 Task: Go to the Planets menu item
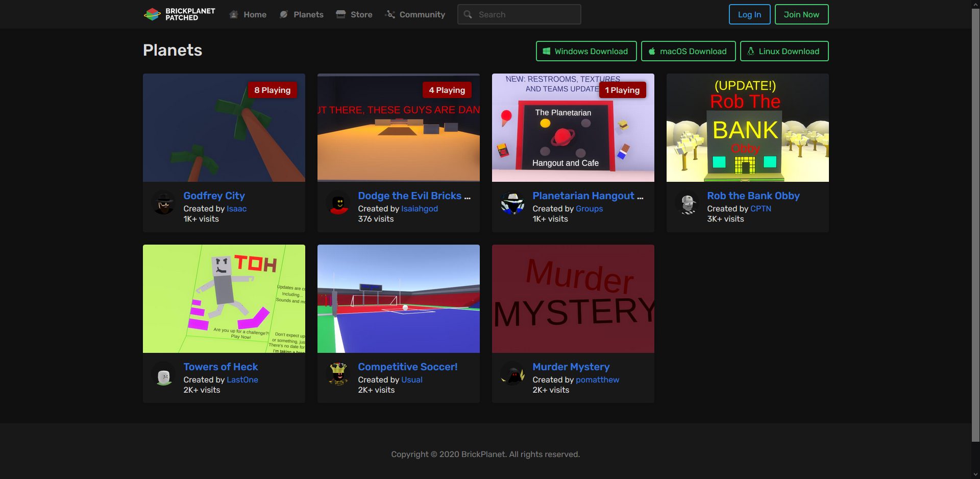click(302, 14)
